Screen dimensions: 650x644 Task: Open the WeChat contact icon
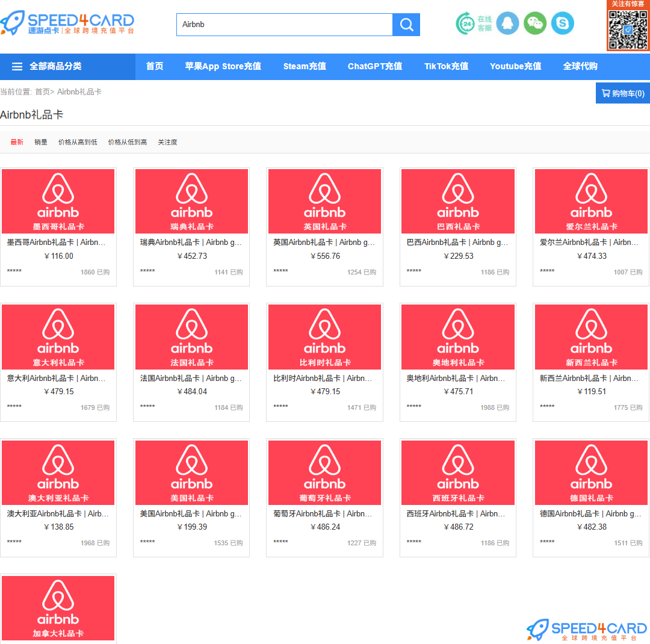click(x=535, y=23)
